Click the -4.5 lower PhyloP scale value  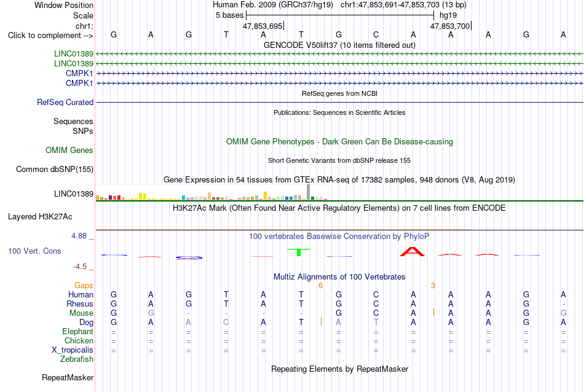pos(80,267)
